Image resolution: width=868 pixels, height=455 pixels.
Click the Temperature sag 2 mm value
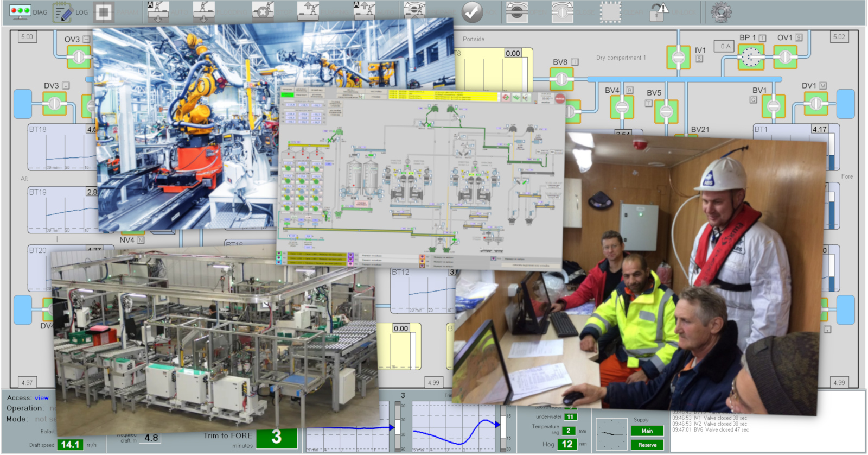pos(568,431)
